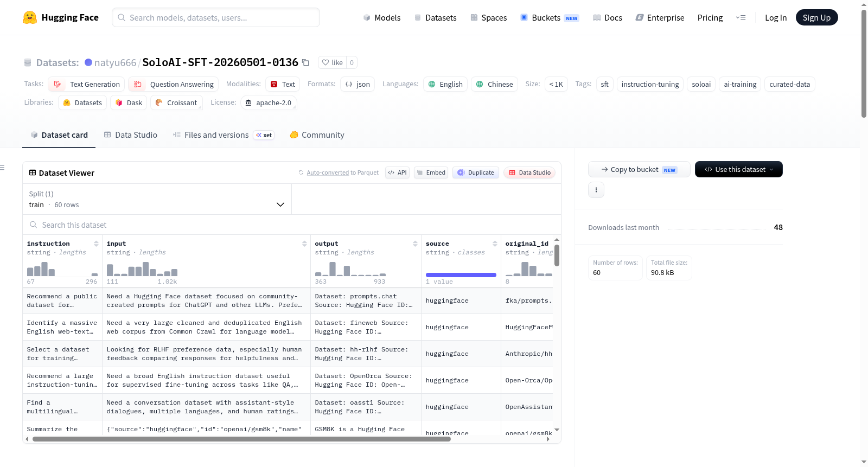Click the left sidebar toggle icon
868x467 pixels.
pos(2,168)
